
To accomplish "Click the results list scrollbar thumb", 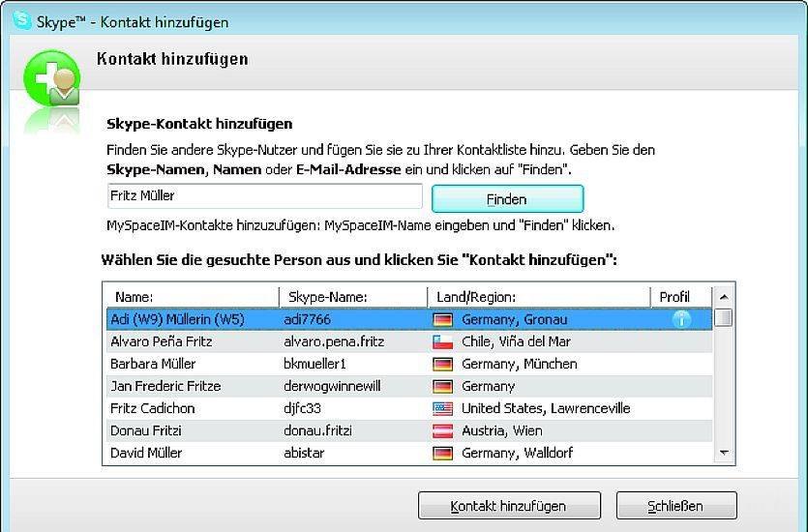I will [x=725, y=316].
